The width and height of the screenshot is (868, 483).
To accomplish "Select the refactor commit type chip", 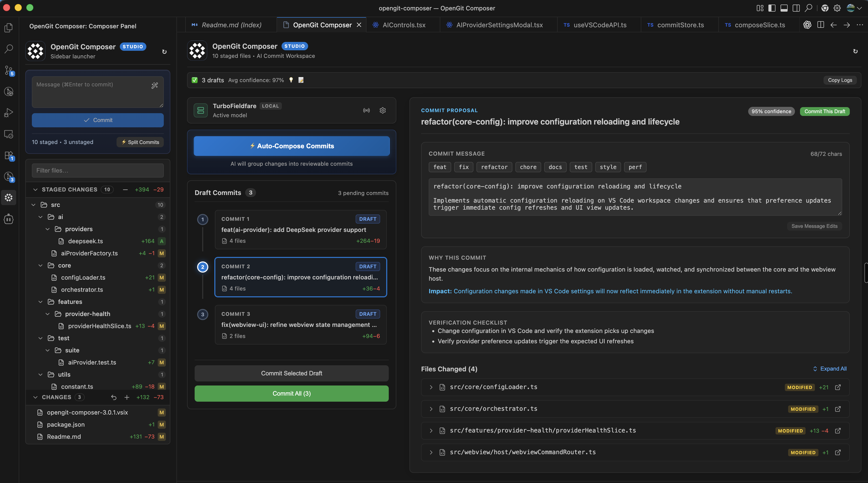I will 494,167.
